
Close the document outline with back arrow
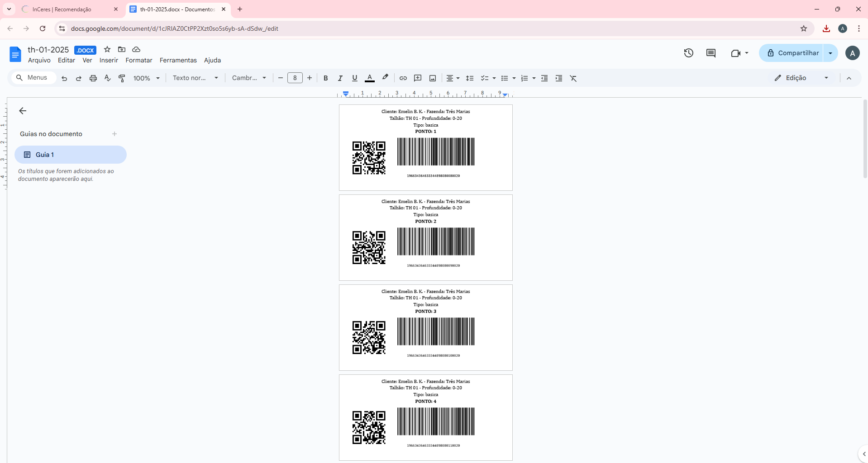(23, 111)
